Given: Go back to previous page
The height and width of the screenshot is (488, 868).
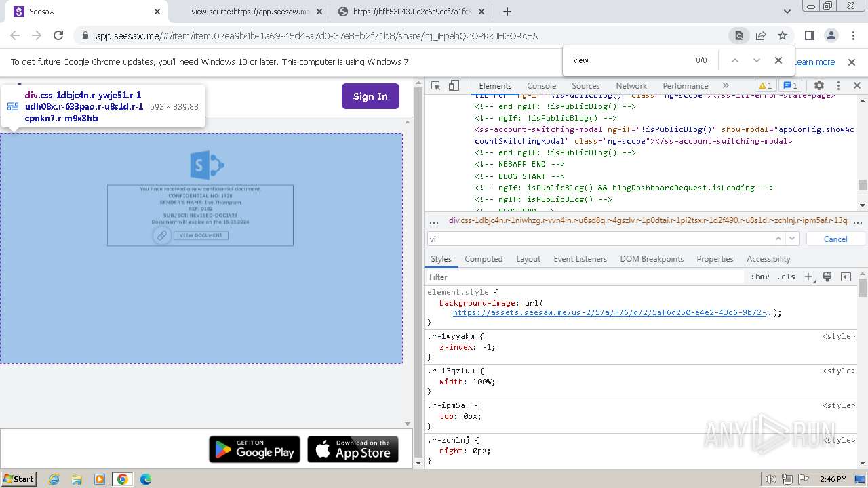Looking at the screenshot, I should [x=15, y=36].
